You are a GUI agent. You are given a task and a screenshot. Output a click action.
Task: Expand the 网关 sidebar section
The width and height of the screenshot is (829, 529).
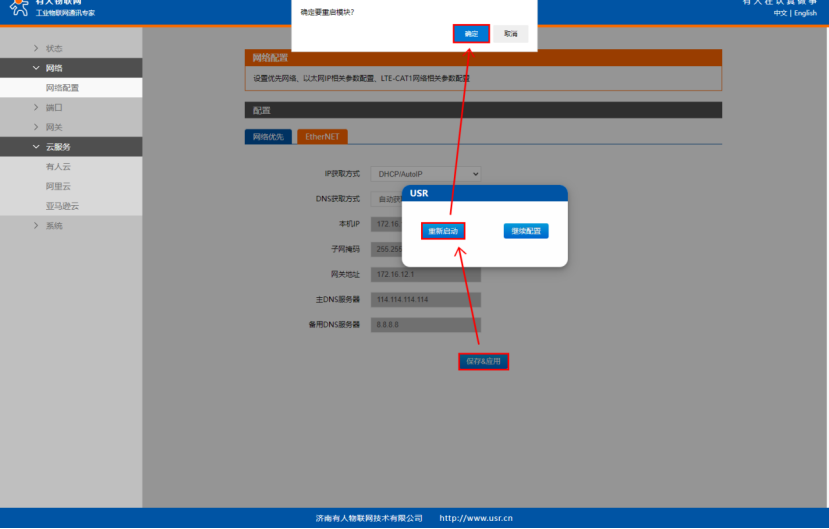[x=53, y=127]
